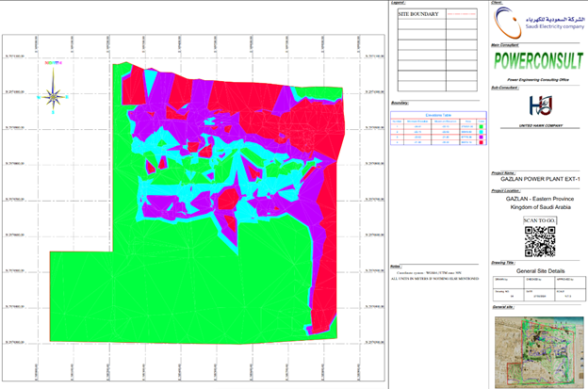The width and height of the screenshot is (588, 389).
Task: Click the compass rose north arrow symbol
Action: tap(54, 90)
